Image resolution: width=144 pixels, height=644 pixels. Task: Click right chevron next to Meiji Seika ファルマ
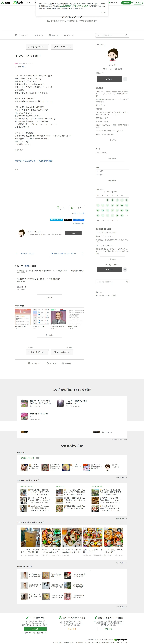pos(82,253)
